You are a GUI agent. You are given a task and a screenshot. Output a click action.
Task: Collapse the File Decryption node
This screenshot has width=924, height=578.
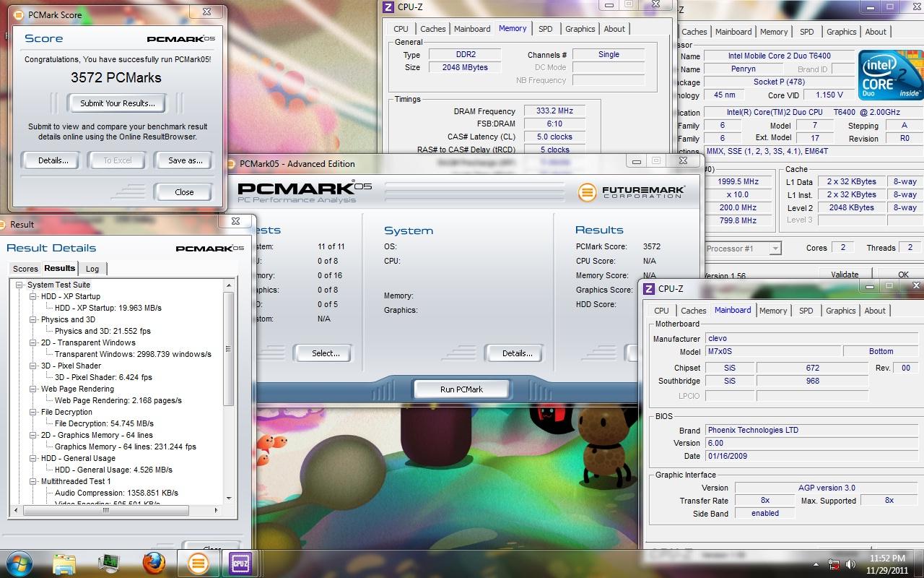coord(33,412)
